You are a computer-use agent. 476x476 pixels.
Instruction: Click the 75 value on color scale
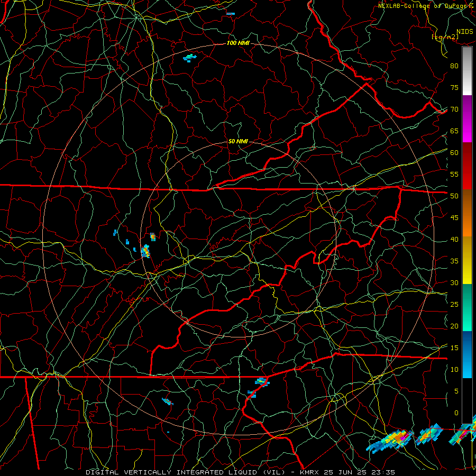(454, 87)
